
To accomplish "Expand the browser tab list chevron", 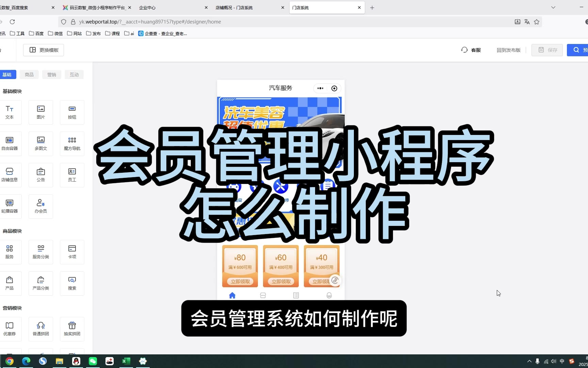I will 553,7.
